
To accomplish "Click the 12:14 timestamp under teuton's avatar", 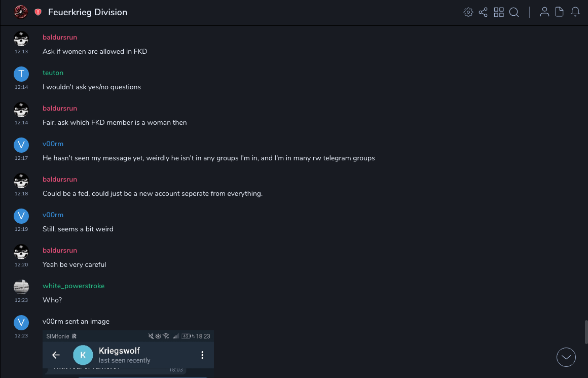I will 21,87.
